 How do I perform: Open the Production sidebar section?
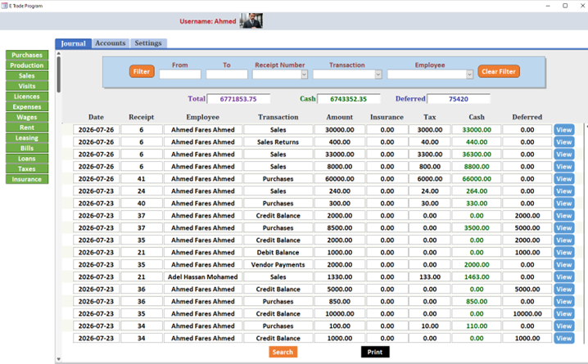click(x=27, y=65)
